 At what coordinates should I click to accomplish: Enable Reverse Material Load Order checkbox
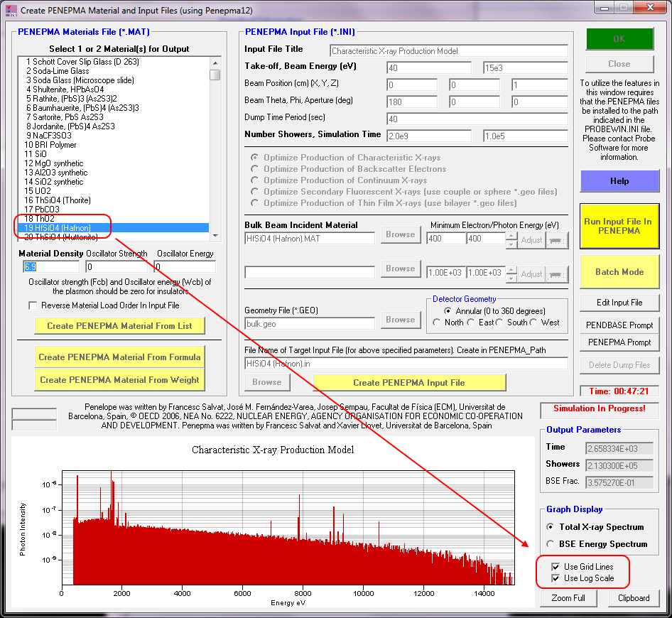[x=33, y=305]
